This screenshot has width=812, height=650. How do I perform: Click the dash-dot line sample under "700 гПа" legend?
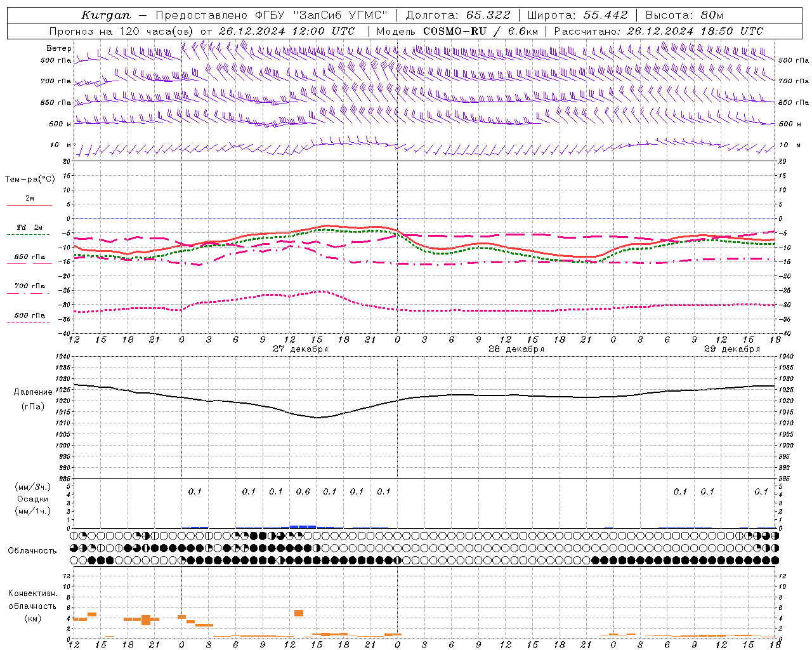pos(28,293)
